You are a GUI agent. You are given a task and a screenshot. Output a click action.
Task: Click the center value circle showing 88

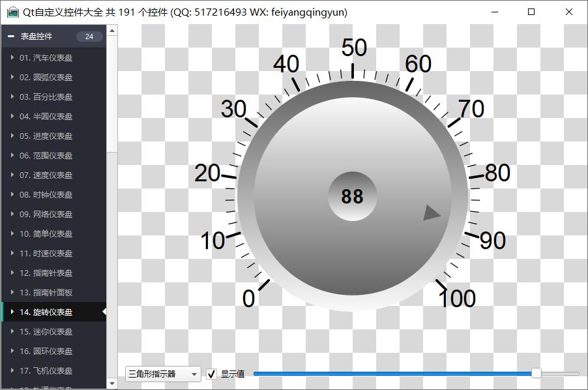(x=352, y=196)
